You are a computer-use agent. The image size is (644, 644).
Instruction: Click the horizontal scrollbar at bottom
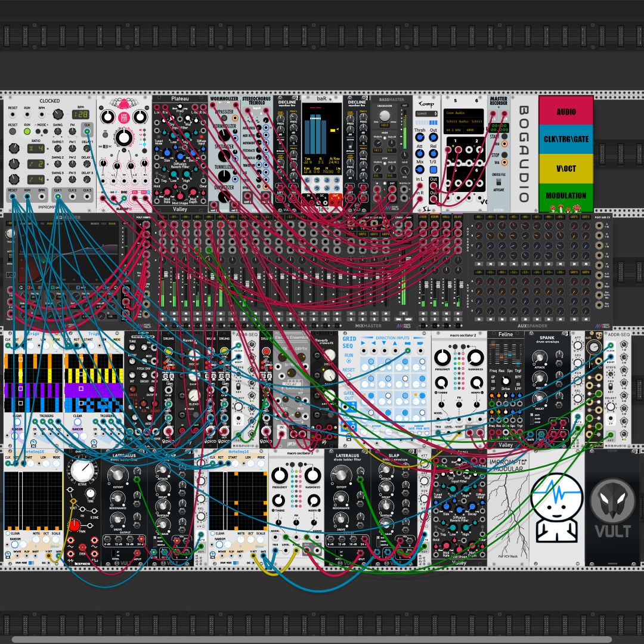click(312, 639)
